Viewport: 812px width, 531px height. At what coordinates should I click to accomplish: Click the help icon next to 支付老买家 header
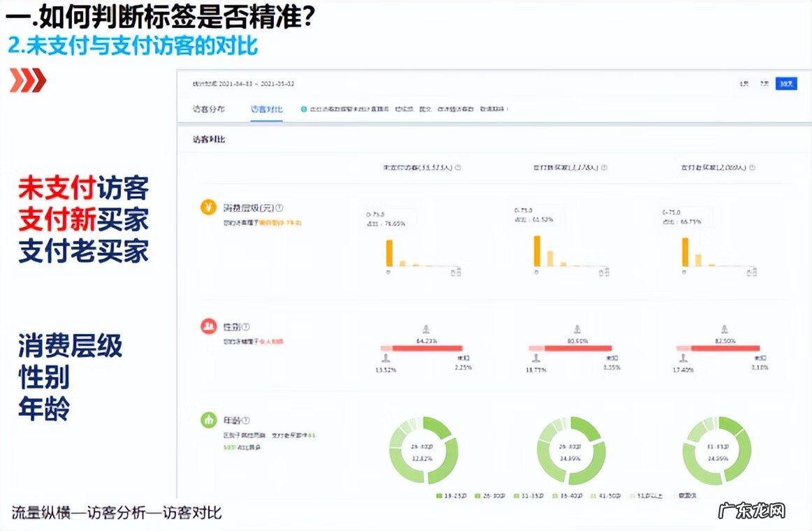point(753,168)
